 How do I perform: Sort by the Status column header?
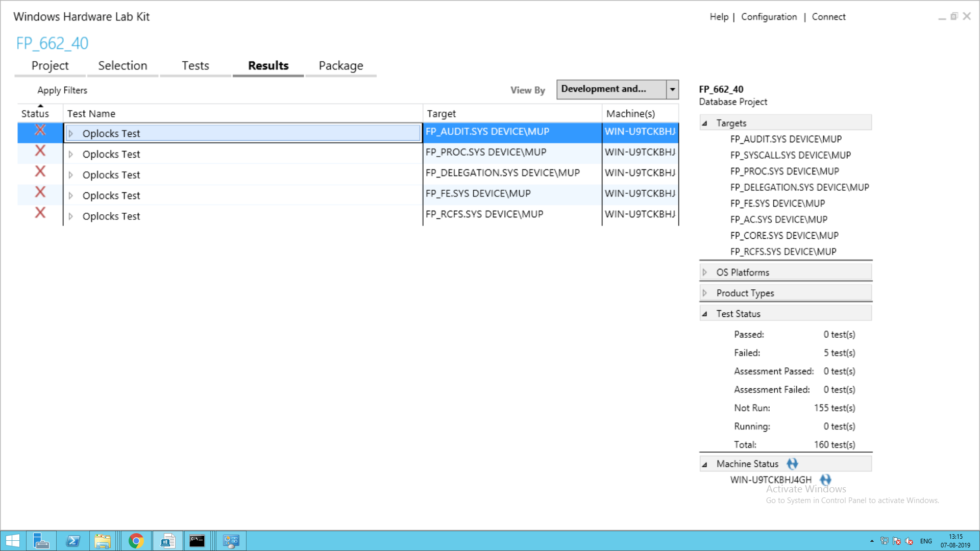35,114
